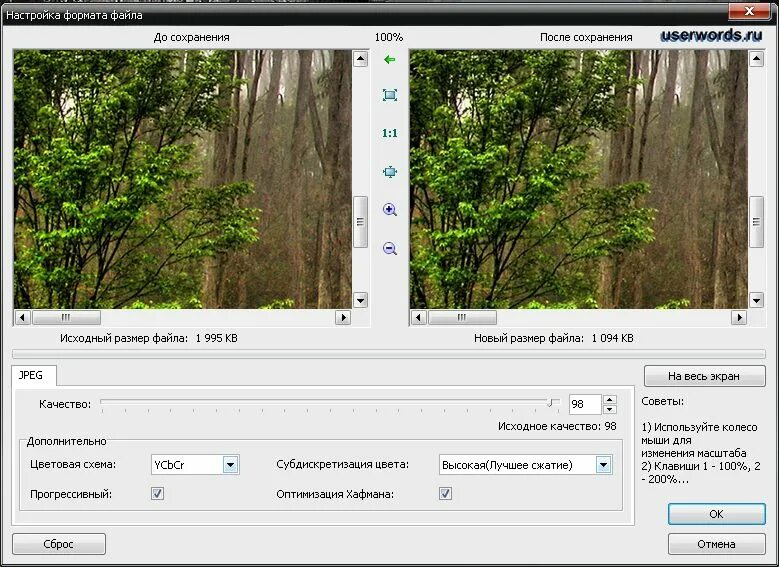Click the green left arrow sync icon
The image size is (779, 567).
coord(390,60)
